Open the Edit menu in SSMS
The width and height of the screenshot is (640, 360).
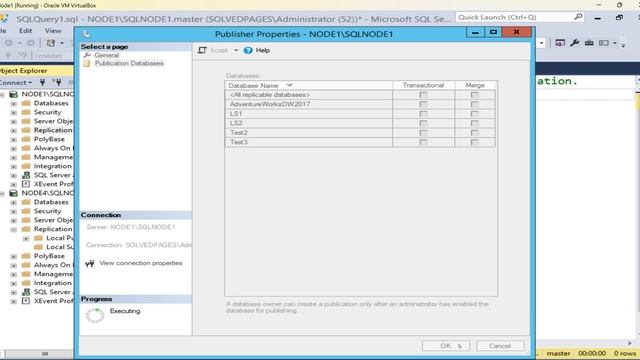[25, 31]
